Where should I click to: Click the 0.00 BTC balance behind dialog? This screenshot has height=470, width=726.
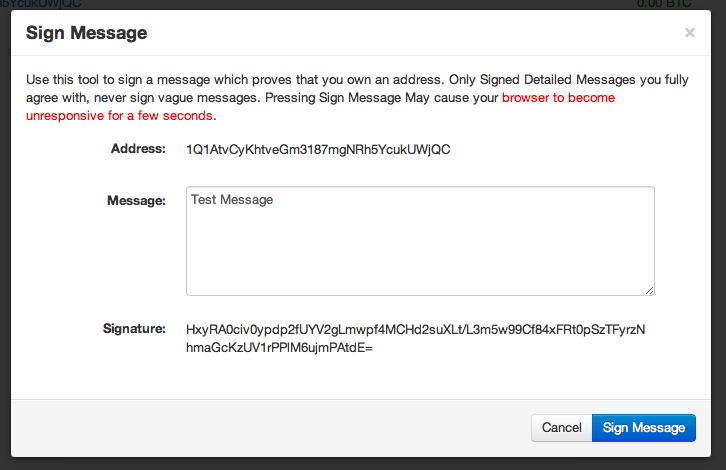(664, 4)
